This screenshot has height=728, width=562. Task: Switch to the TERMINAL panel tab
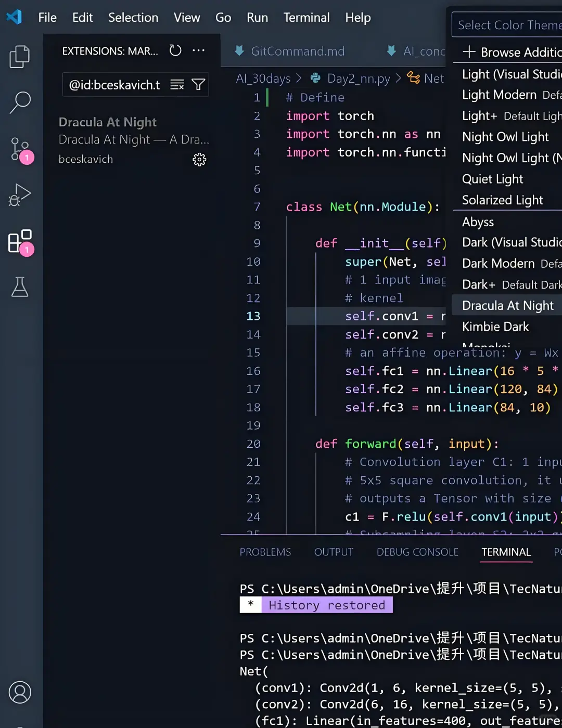point(506,552)
